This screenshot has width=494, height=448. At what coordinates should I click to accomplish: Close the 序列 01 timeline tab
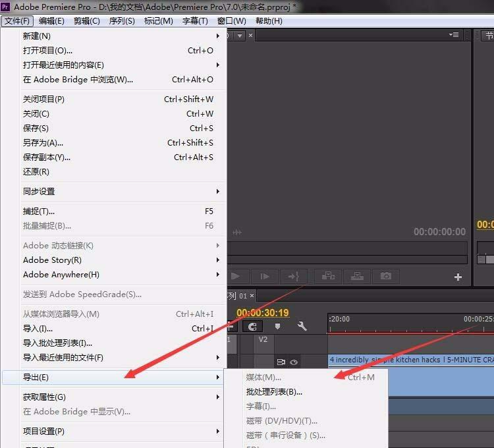point(253,296)
